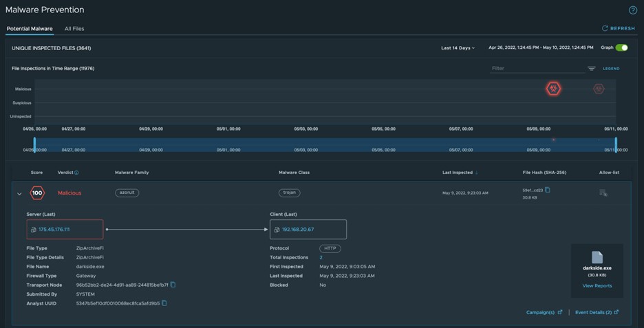Open the View Reports link
This screenshot has width=644, height=328.
pos(597,285)
